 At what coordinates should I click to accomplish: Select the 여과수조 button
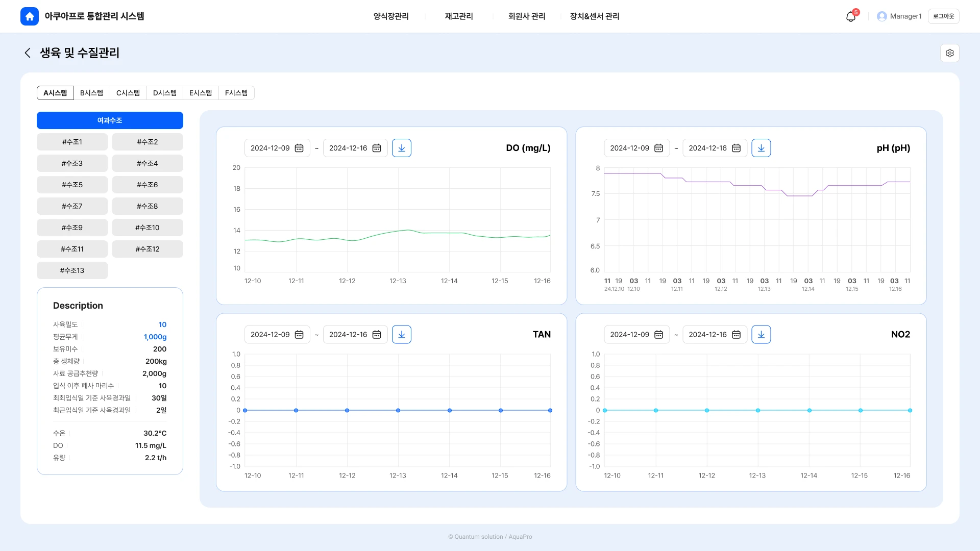pos(110,120)
